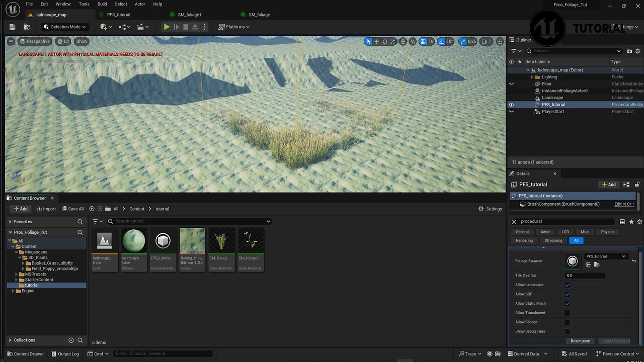Viewport: 644px width, 362px height.
Task: Toggle show favorites star in Details
Action: 631,222
